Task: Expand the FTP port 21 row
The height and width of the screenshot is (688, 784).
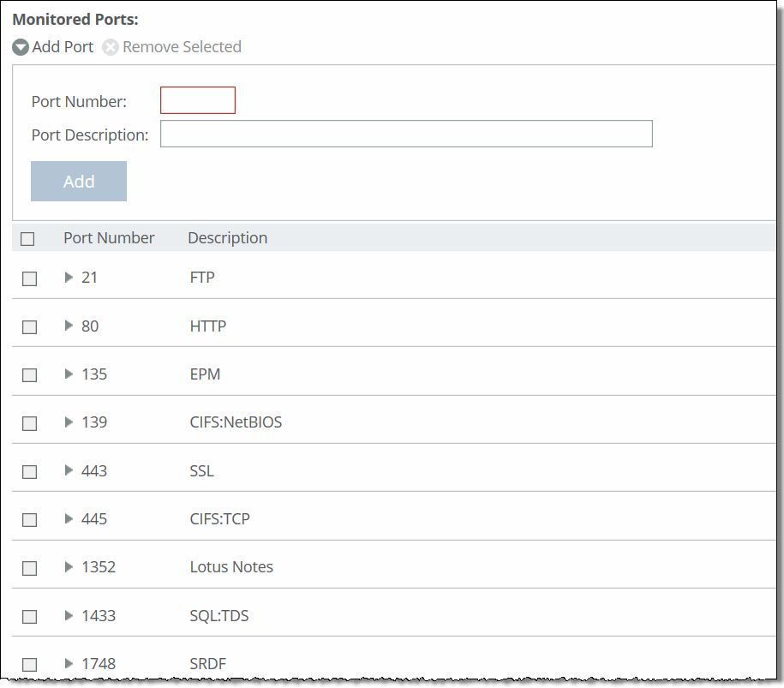Action: click(x=68, y=278)
